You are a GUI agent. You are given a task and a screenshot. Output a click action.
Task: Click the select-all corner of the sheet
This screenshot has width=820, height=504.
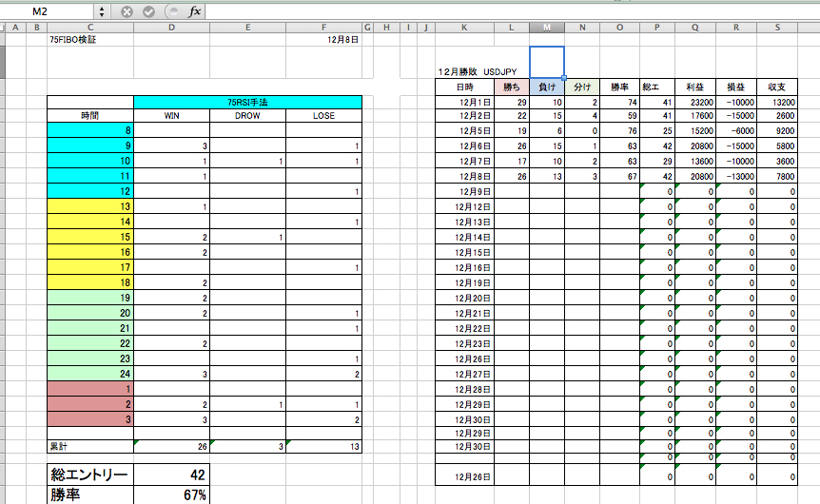click(3, 27)
